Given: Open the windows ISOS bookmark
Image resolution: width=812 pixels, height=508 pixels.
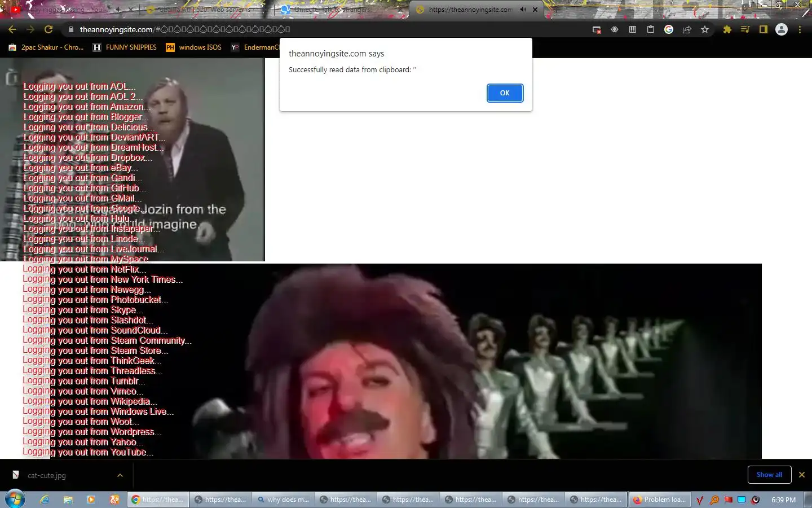Looking at the screenshot, I should tap(193, 47).
